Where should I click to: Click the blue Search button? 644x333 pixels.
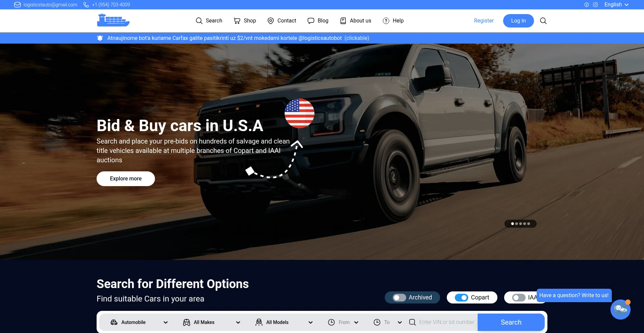click(x=511, y=322)
